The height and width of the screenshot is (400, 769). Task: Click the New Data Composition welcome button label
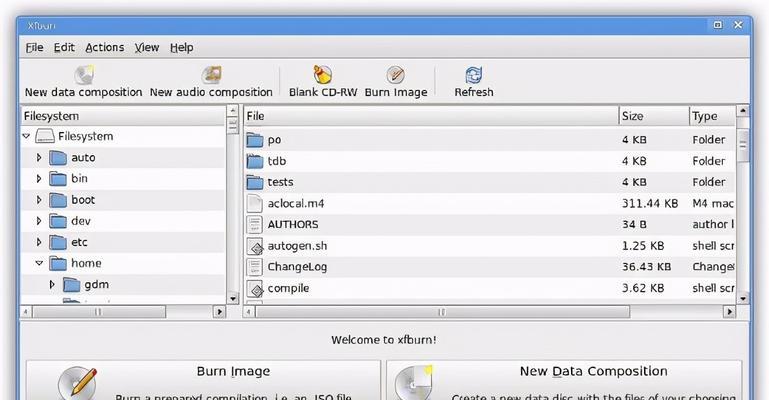click(593, 371)
